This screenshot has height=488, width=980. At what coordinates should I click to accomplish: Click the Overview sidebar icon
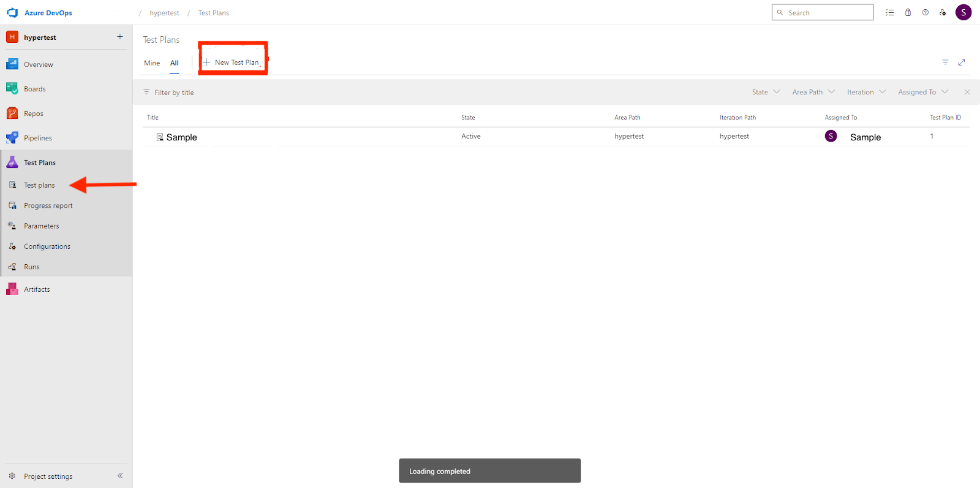tap(12, 64)
